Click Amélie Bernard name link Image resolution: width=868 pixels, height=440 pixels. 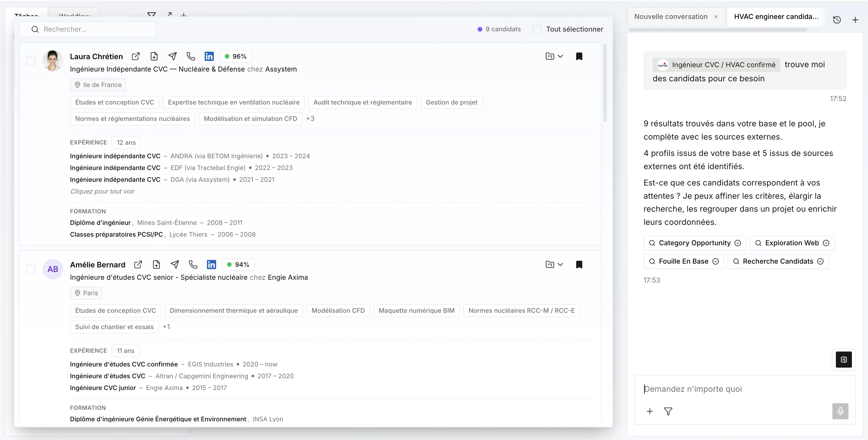tap(98, 265)
